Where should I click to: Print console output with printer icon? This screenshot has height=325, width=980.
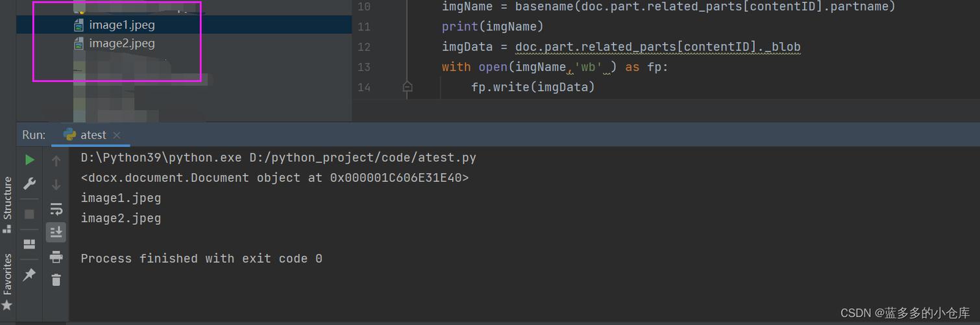56,257
